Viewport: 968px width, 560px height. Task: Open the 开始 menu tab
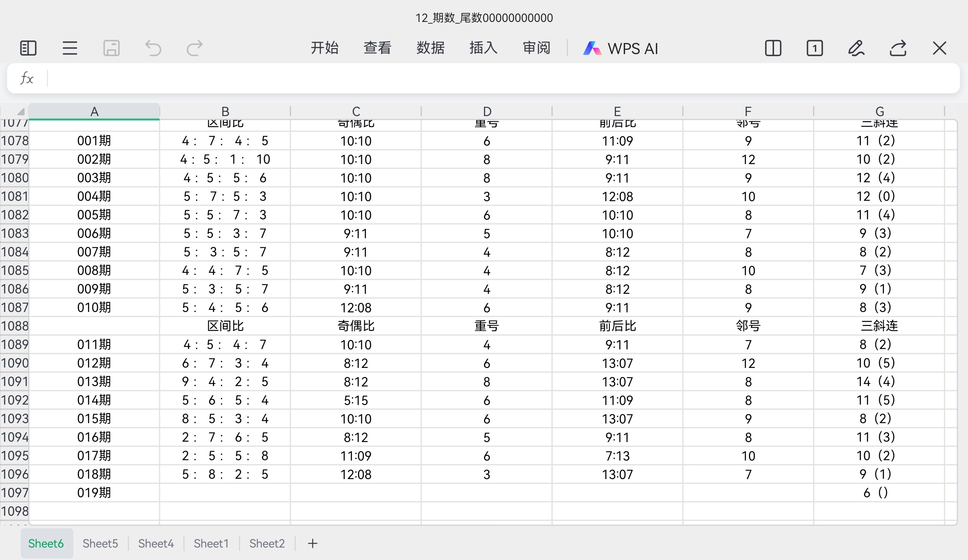(324, 48)
